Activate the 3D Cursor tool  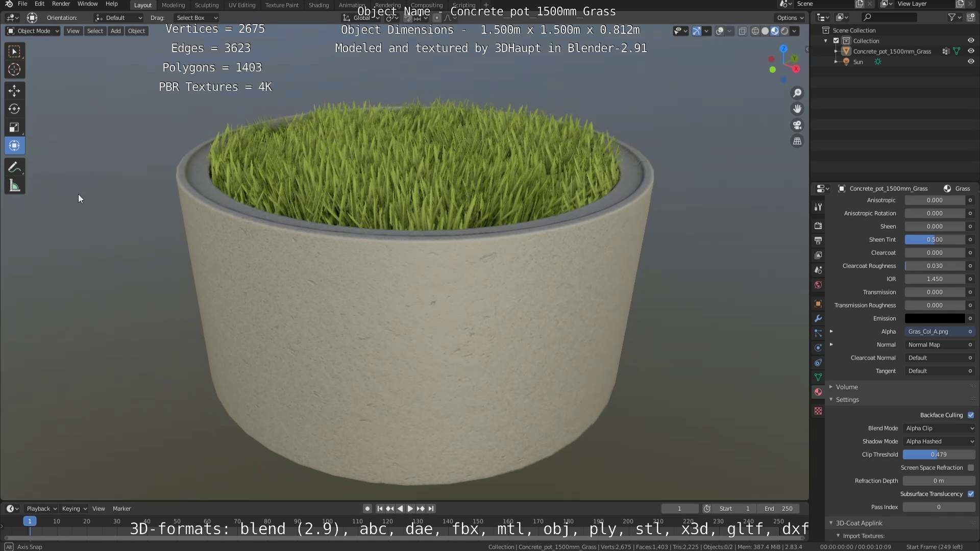14,69
